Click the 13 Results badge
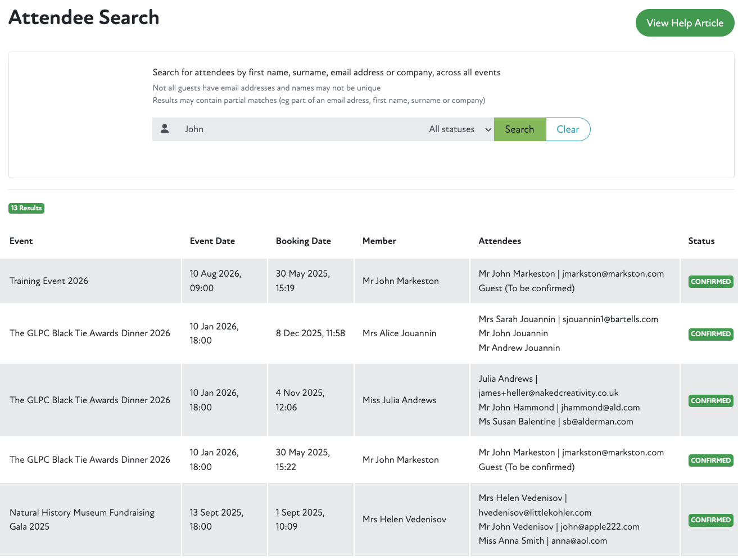738x560 pixels. click(26, 208)
